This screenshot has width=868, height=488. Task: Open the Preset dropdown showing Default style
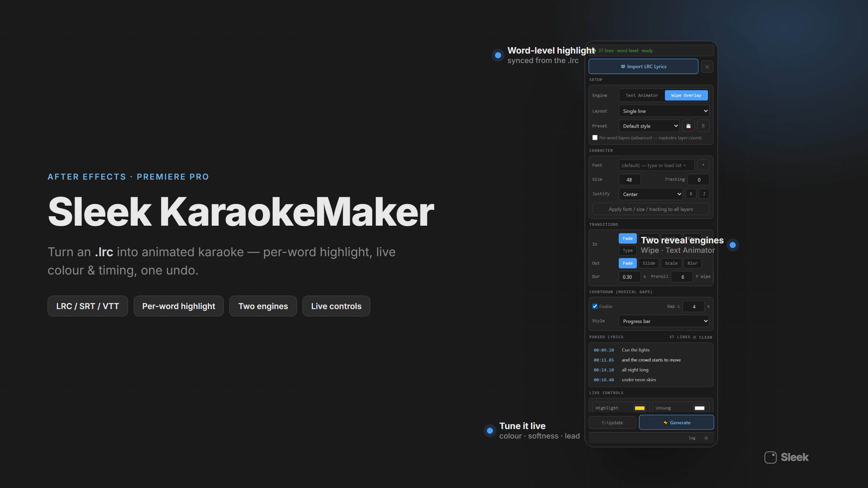click(x=649, y=126)
